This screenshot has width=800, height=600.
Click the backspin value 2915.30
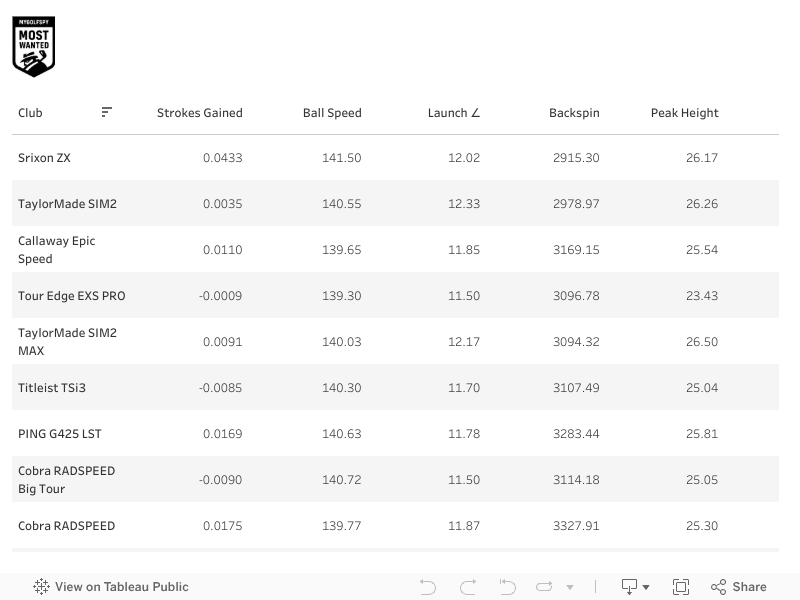coord(576,158)
